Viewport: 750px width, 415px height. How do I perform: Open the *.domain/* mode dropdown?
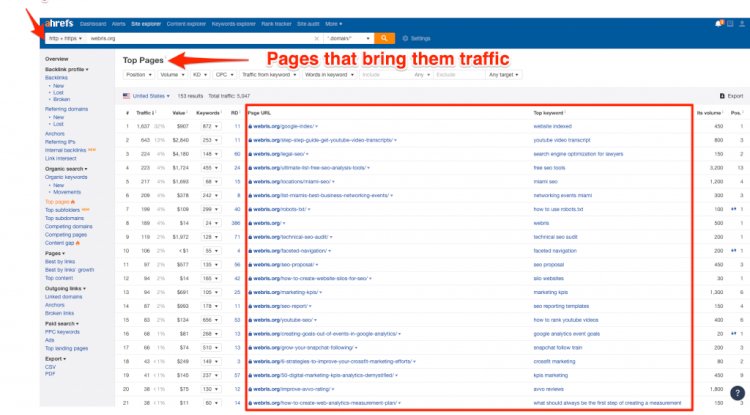point(349,38)
